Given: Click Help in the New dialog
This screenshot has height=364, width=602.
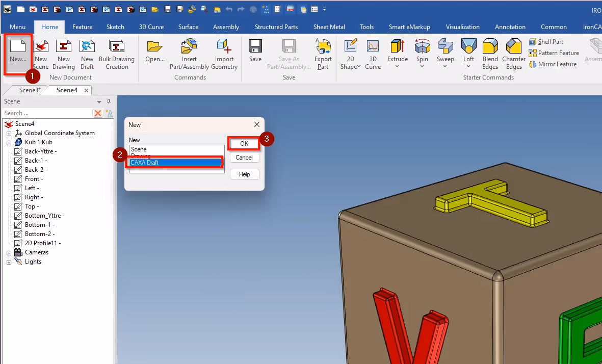Looking at the screenshot, I should (244, 174).
